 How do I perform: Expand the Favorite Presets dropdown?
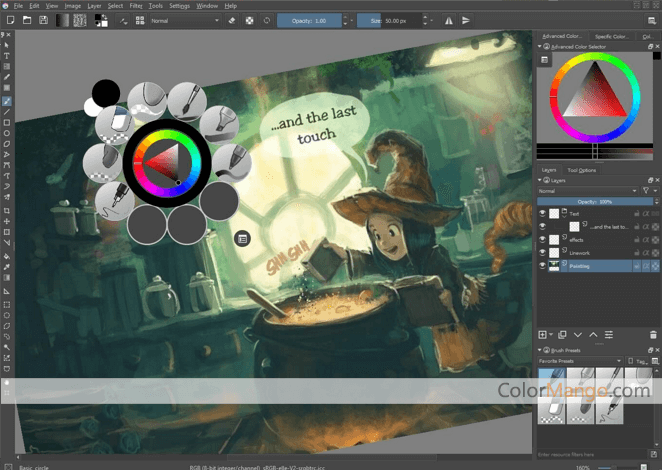click(x=580, y=361)
